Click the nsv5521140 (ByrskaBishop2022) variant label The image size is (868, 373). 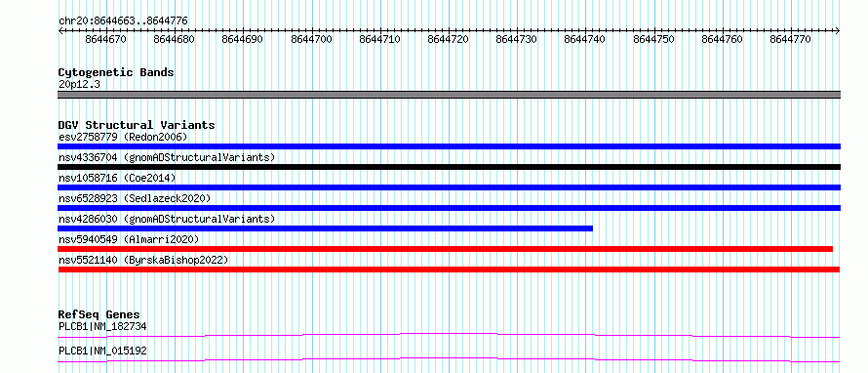(143, 260)
